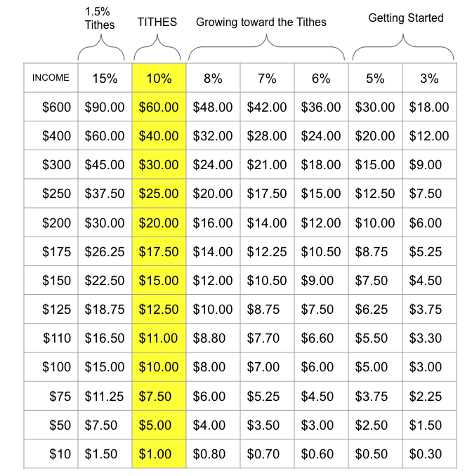Select the yellow $1.00 cell

click(159, 454)
